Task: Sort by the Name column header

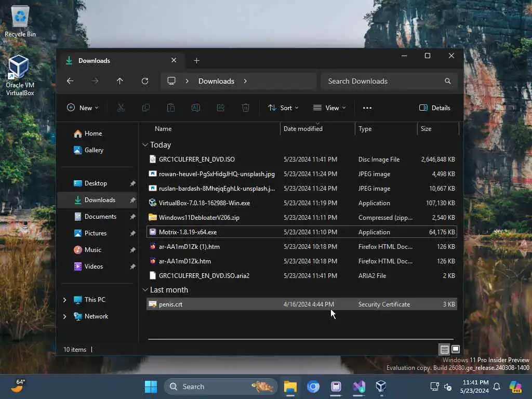Action: [x=163, y=129]
